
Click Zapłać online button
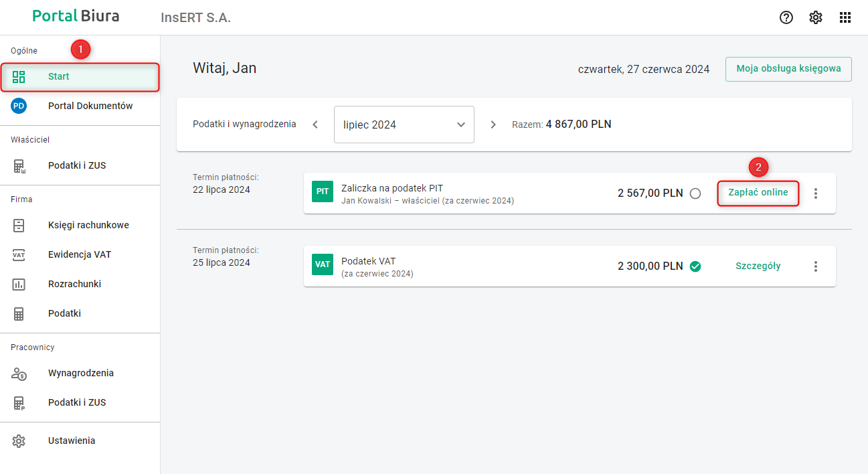(x=758, y=193)
